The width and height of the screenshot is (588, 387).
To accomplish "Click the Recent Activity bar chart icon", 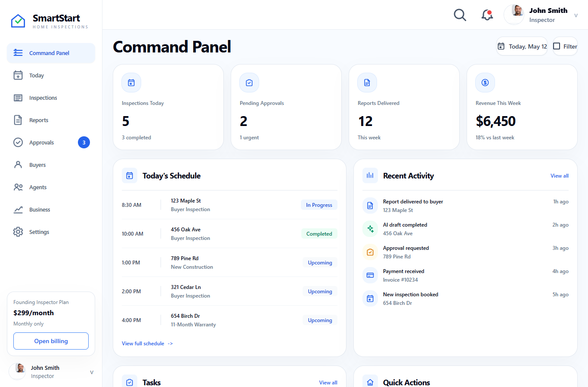I will 370,175.
